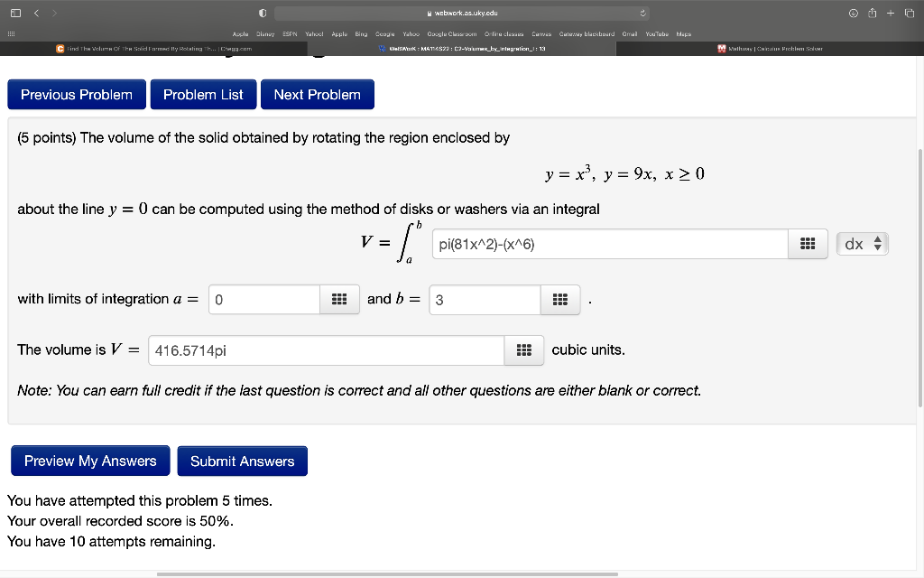Open the Problem List
924x578 pixels.
202,94
